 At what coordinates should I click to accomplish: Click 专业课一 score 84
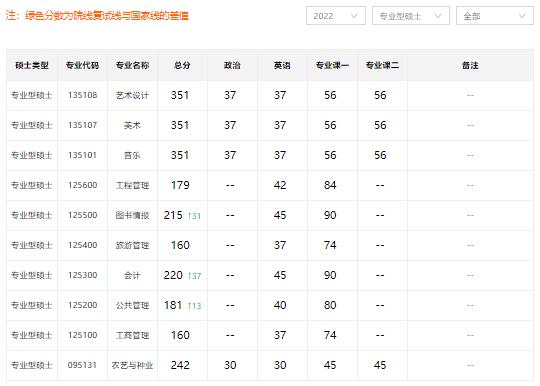pyautogui.click(x=330, y=185)
